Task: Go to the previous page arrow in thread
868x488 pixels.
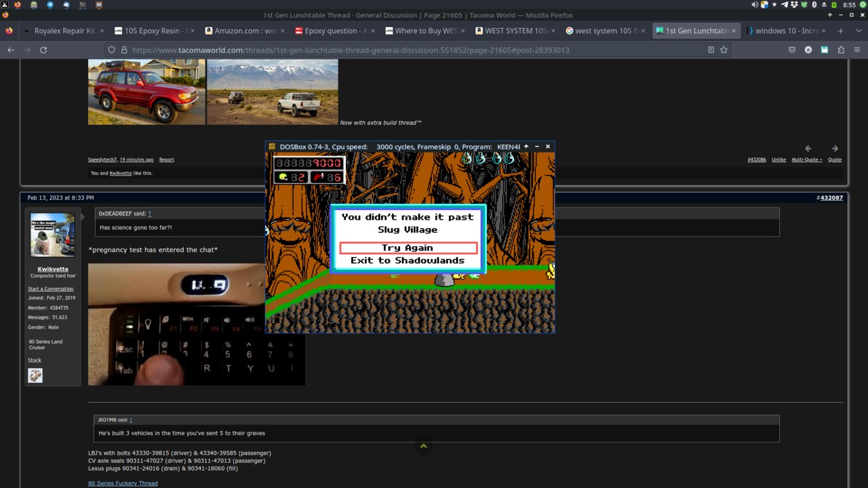Action: 808,148
